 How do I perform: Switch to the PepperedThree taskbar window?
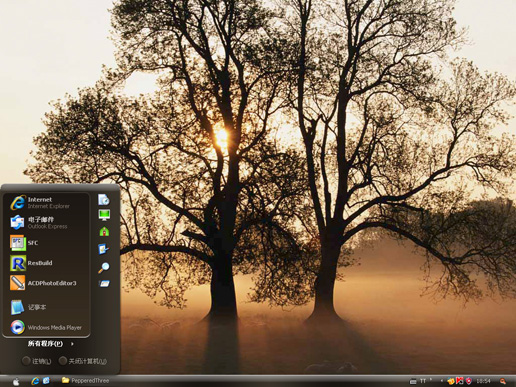coord(86,380)
